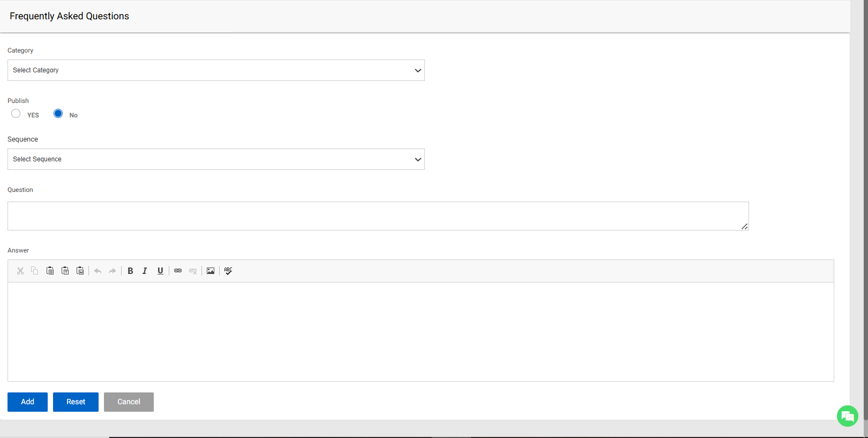Toggle italic formatting in the Answer editor
The width and height of the screenshot is (868, 438).
point(145,271)
